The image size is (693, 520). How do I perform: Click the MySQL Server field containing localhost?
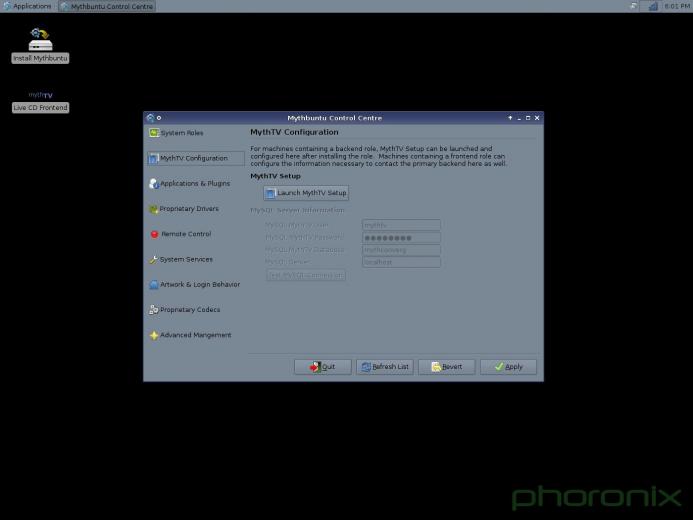401,262
